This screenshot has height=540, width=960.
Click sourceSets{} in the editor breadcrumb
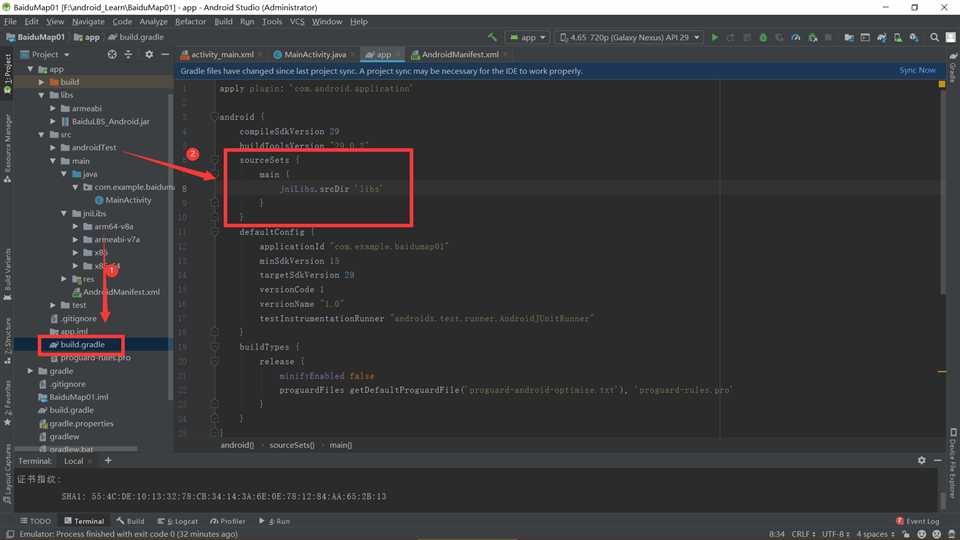[x=291, y=445]
